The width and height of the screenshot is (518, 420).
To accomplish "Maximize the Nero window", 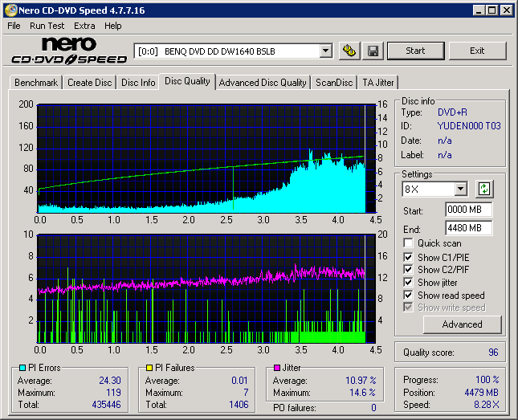I will coord(492,10).
